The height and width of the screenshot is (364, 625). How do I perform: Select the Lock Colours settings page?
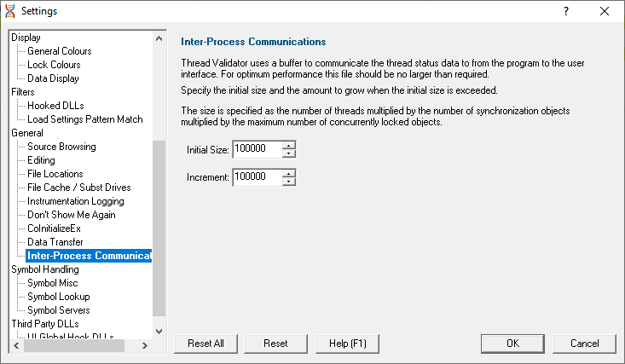tap(54, 65)
